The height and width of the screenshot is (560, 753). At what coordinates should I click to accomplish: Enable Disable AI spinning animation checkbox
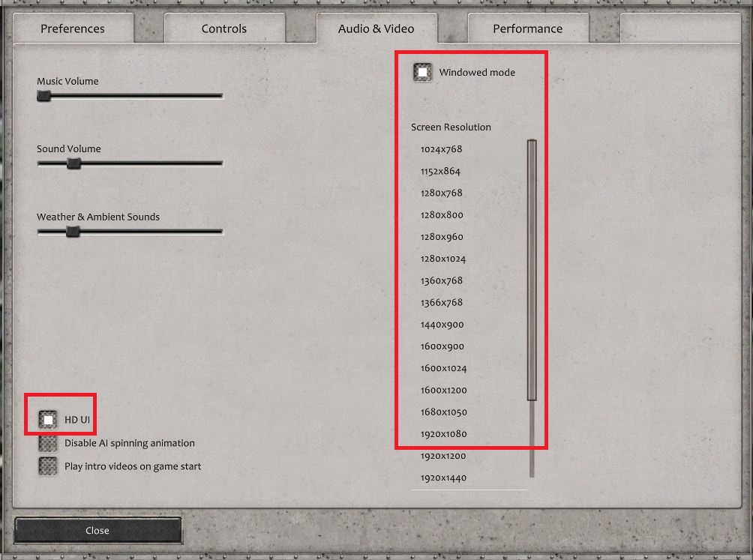coord(48,443)
